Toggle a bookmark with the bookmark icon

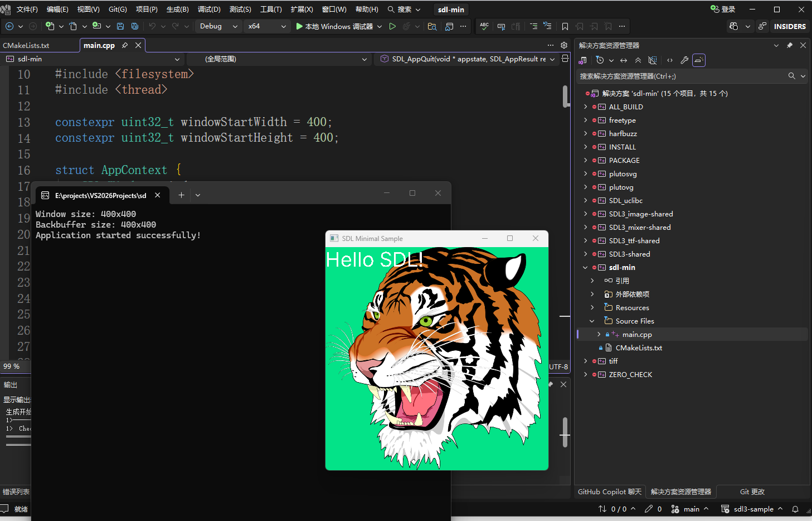tap(565, 26)
